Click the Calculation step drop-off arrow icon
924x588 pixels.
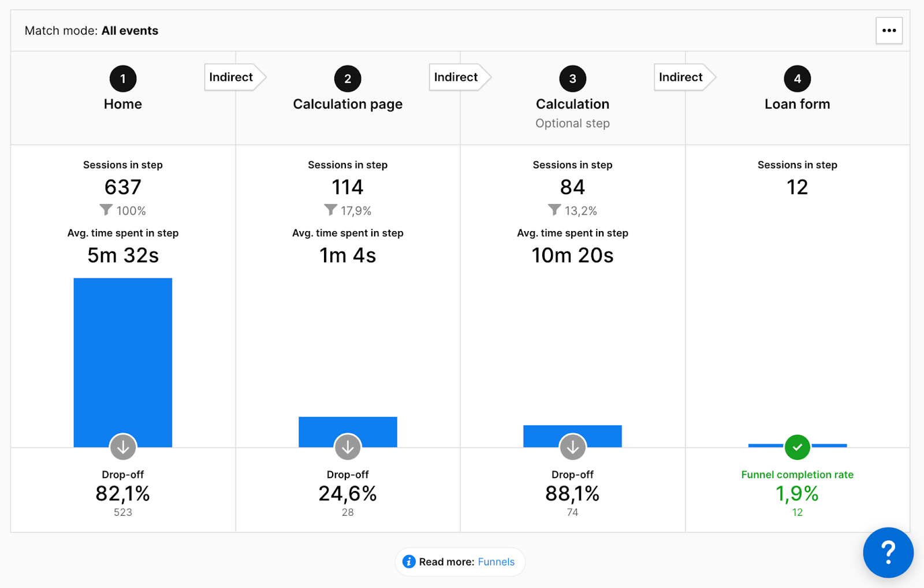tap(572, 447)
